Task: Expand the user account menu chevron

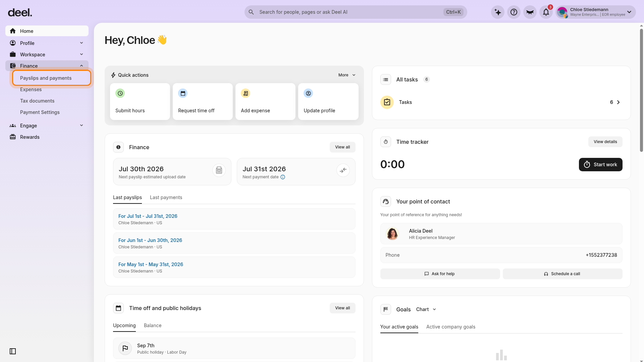Action: (629, 12)
